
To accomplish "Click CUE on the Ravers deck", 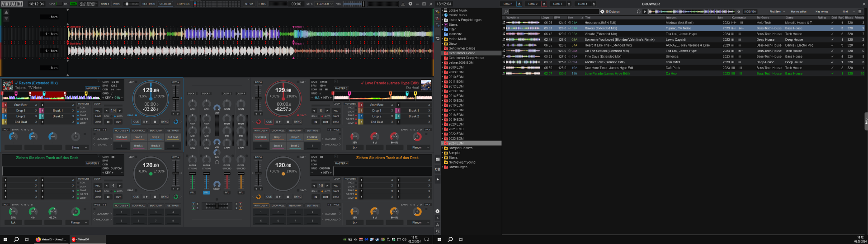I will point(136,122).
